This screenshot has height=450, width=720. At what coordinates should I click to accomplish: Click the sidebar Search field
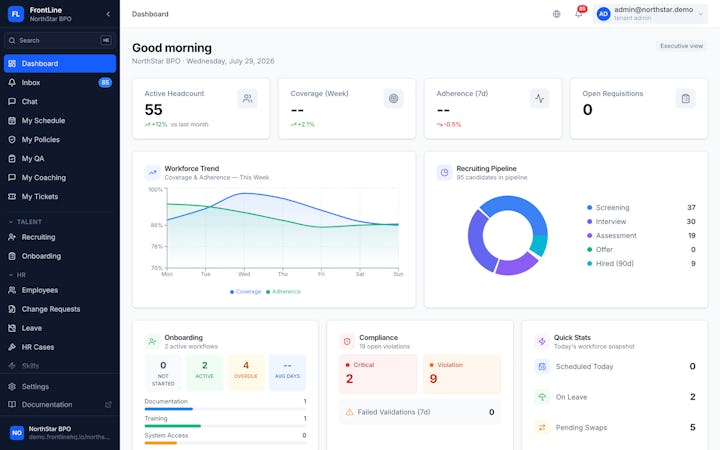click(60, 40)
